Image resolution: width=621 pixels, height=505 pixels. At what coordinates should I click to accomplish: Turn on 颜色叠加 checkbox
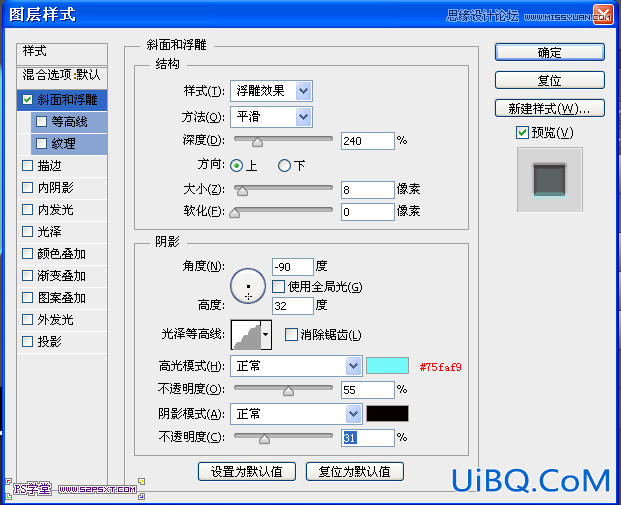click(x=27, y=253)
